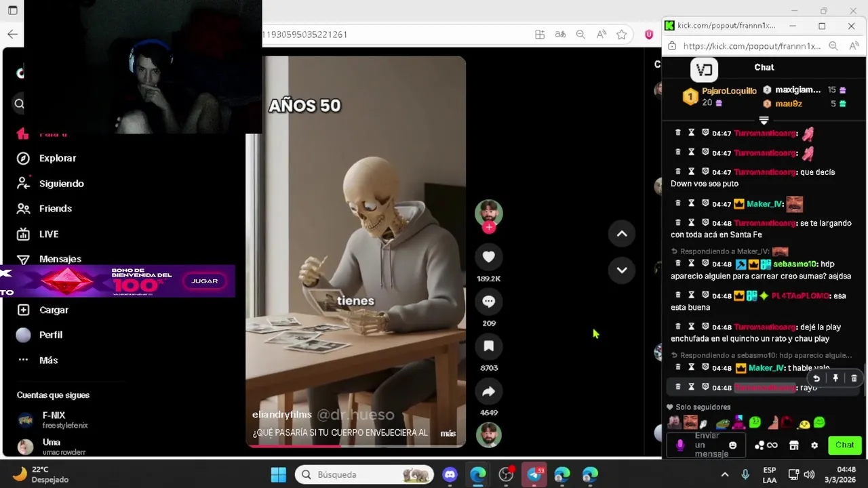The width and height of the screenshot is (868, 488).
Task: Expand the video caption with más
Action: 448,433
